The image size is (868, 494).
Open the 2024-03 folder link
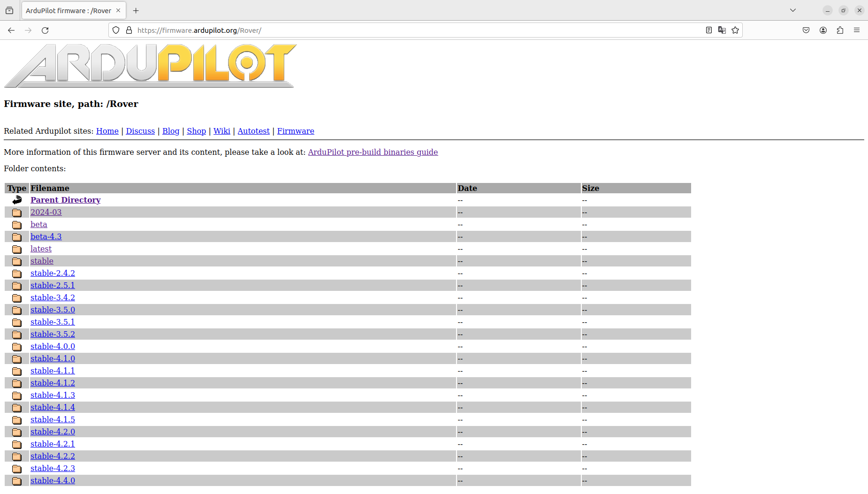coord(46,212)
